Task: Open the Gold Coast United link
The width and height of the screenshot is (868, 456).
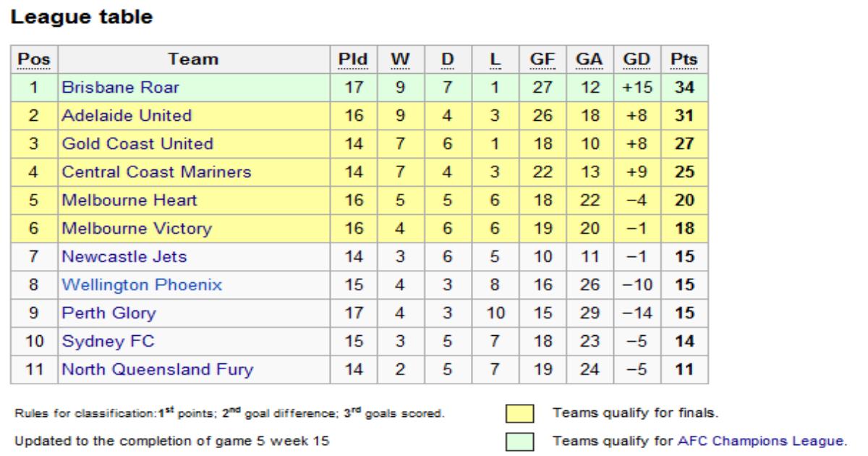Action: 137,144
